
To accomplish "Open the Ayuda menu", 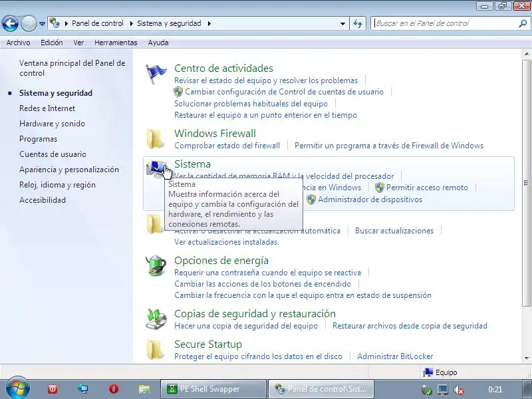I will click(158, 43).
